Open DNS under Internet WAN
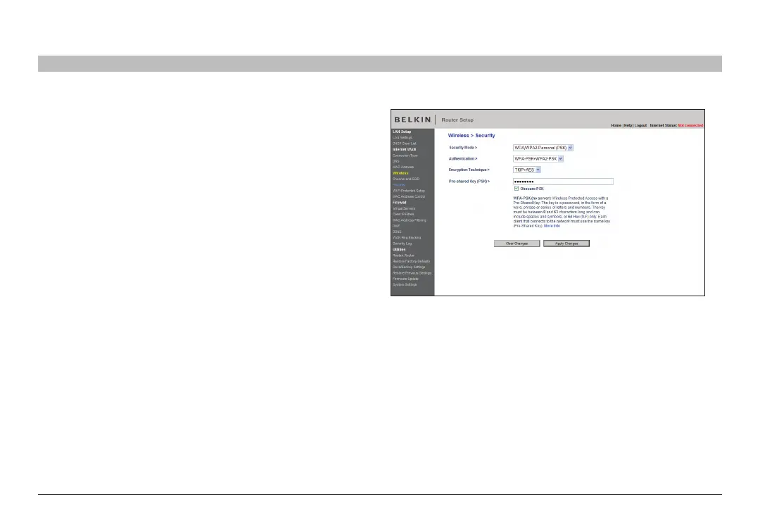The height and width of the screenshot is (532, 760). pos(395,161)
